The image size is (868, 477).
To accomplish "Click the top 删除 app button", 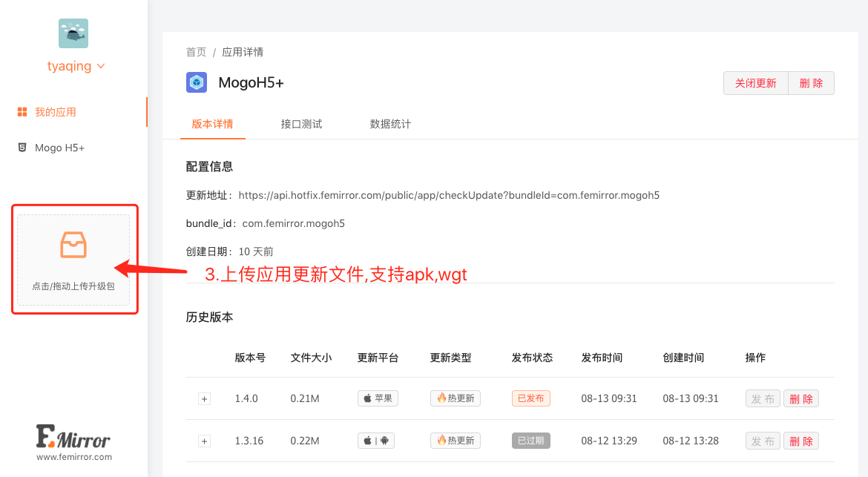I will coord(811,83).
